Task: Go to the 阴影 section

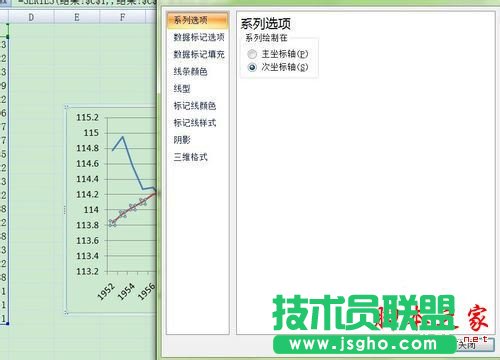Action: 182,140
